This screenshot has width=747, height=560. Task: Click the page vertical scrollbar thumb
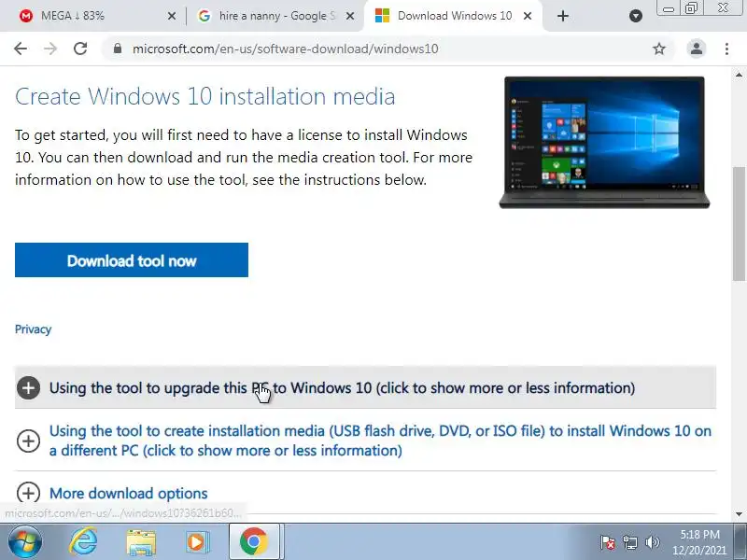pos(739,224)
